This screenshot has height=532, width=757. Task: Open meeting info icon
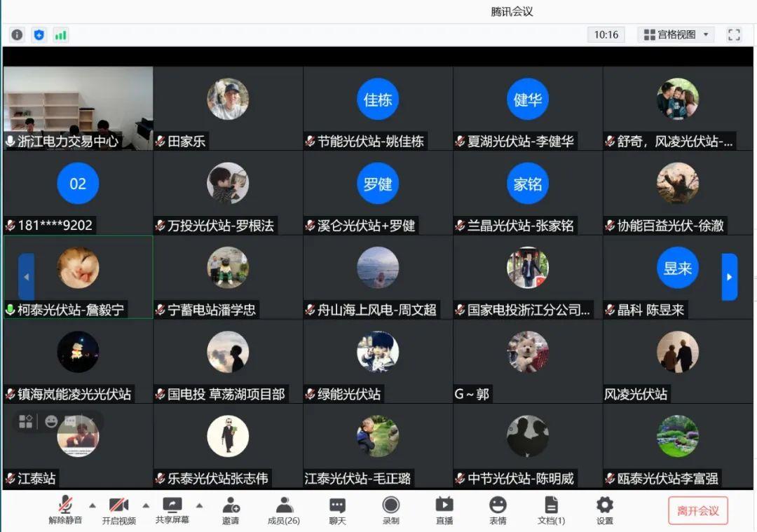(17, 35)
